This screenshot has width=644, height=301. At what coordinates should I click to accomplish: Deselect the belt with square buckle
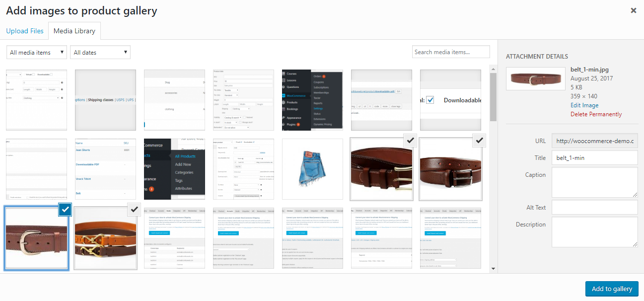pyautogui.click(x=479, y=141)
